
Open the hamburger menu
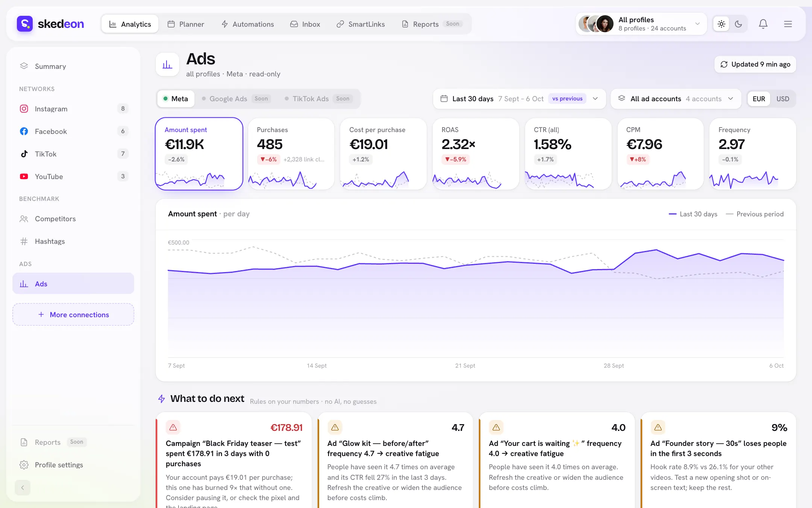tap(788, 24)
